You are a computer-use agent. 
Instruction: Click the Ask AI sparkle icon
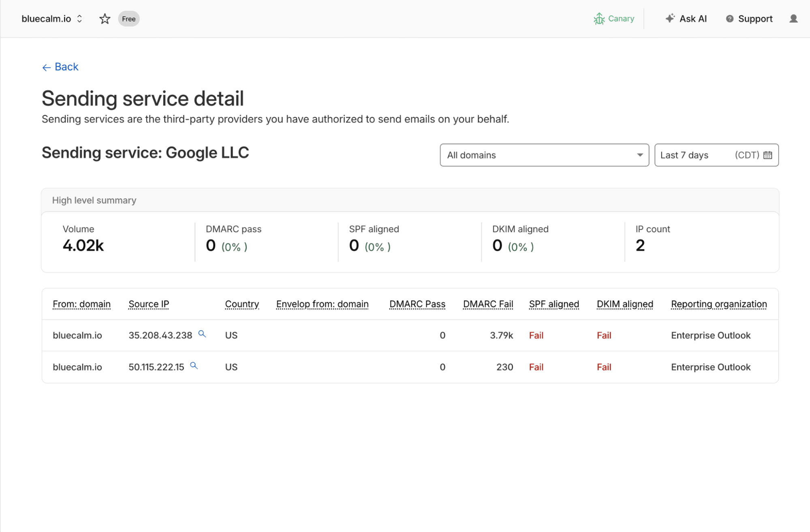pyautogui.click(x=670, y=18)
